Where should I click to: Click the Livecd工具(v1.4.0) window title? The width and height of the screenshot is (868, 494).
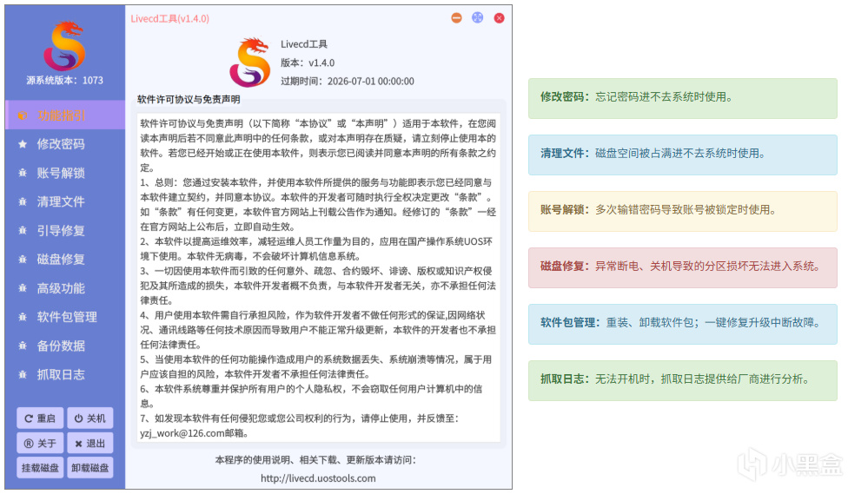[x=170, y=18]
